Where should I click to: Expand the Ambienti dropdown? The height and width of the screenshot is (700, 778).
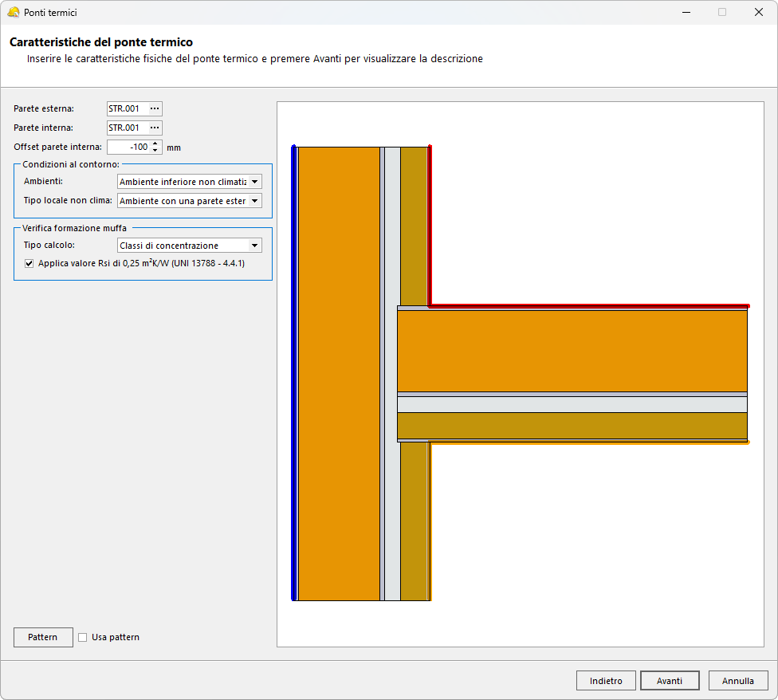pos(254,182)
